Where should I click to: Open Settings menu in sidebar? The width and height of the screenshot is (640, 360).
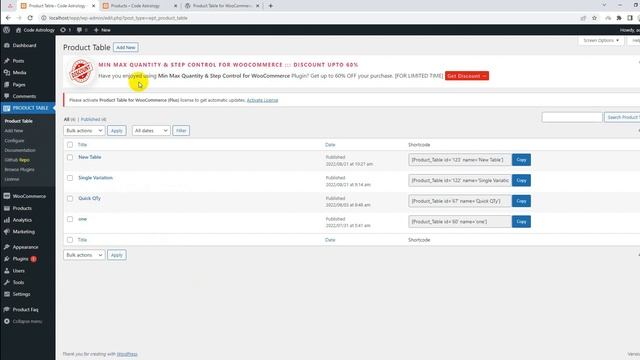tap(21, 294)
